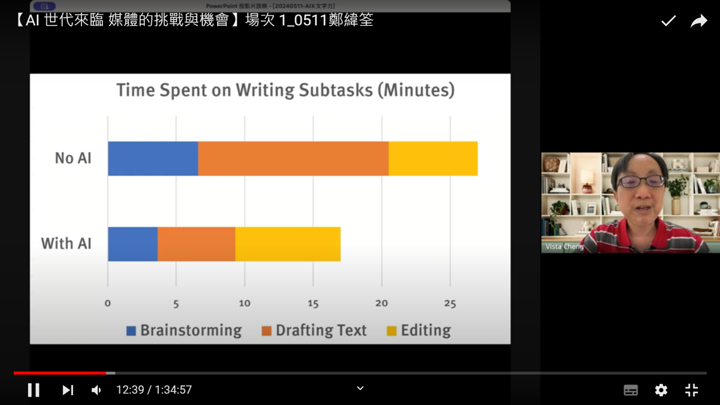Click the chart title Time Spent on Writing Subtasks
Screen dimensions: 720x405
[x=285, y=90]
